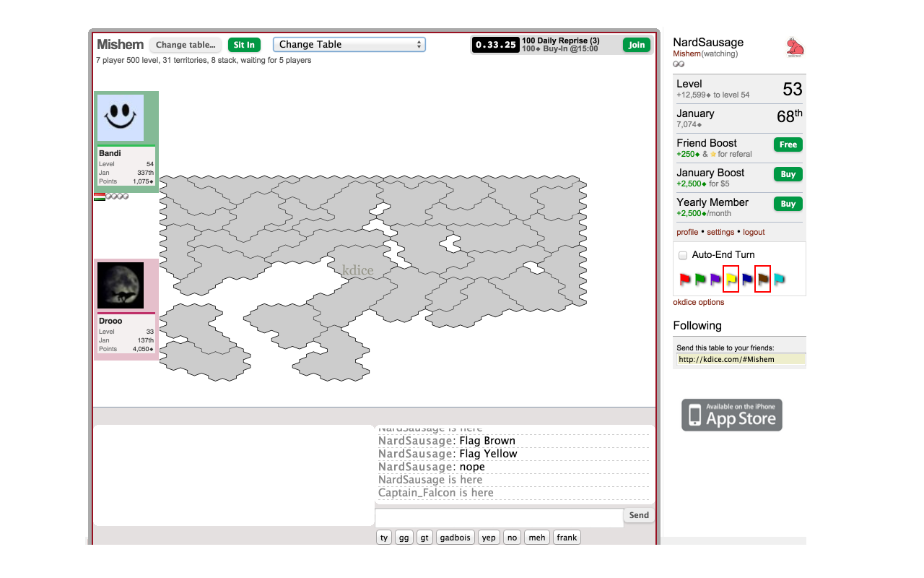This screenshot has height=578, width=924.
Task: Click the Bandi player name
Action: coord(110,153)
